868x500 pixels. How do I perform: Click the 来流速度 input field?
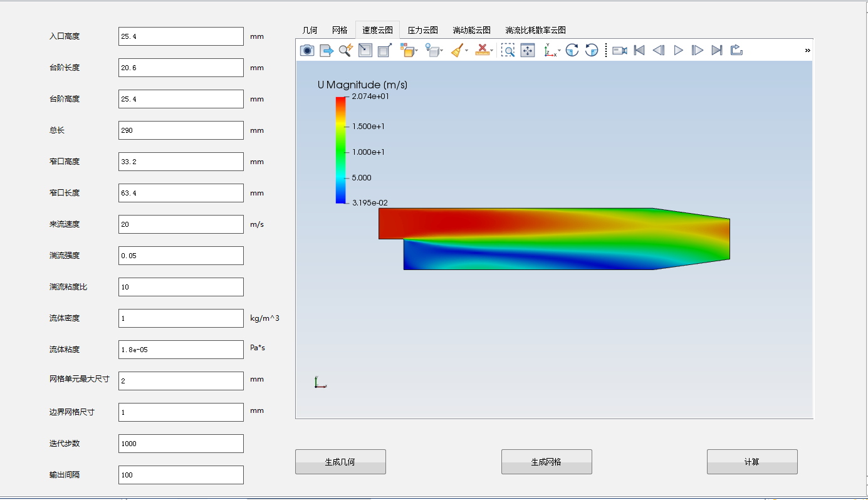(x=181, y=224)
